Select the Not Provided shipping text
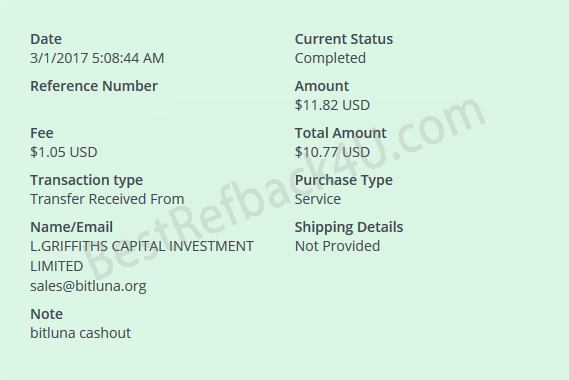Screen dimensions: 569x380 coord(337,246)
